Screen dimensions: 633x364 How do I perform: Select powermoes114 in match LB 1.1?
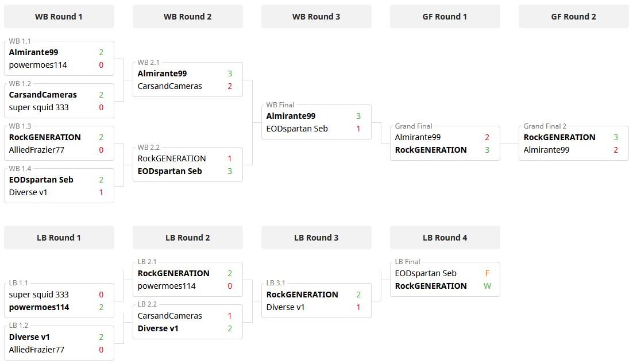39,307
